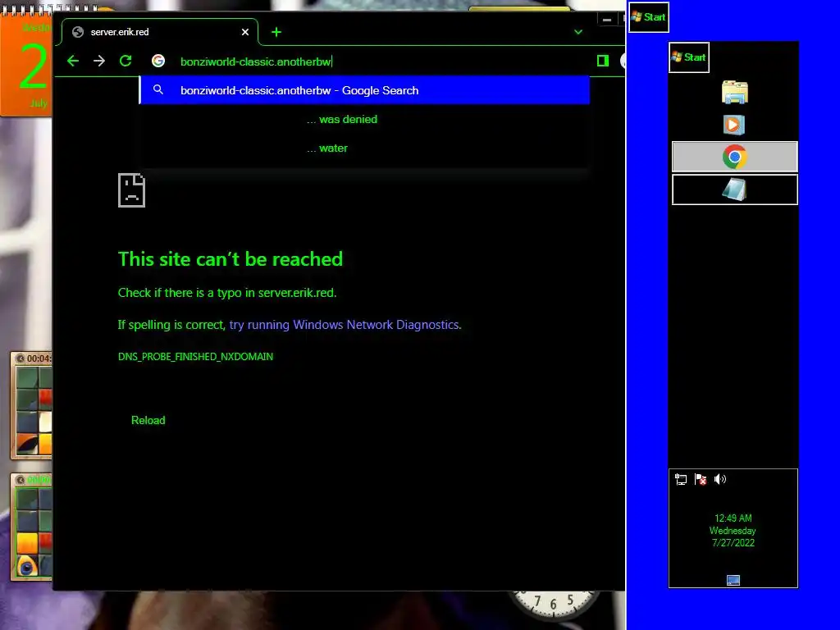Open the Windows Network Diagnostics link

click(345, 325)
